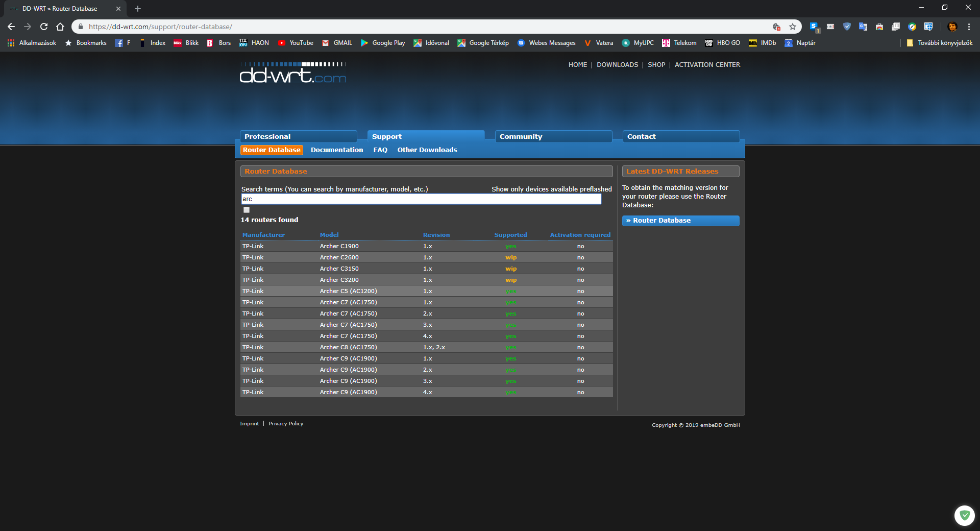Open the Google Translate extension
Viewport: 980px width, 531px height.
863,27
